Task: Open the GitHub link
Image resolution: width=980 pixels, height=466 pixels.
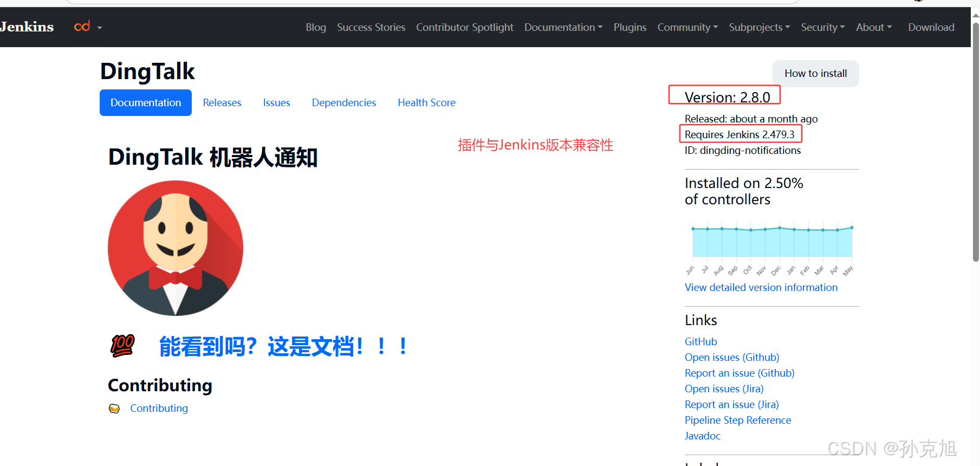Action: tap(701, 341)
